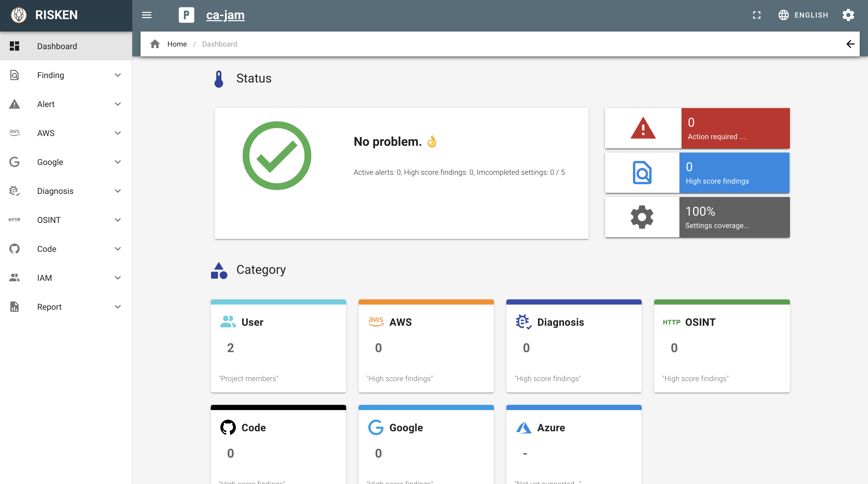Open the Alert sidebar menu
Screen dimensions: 868x484
66,104
